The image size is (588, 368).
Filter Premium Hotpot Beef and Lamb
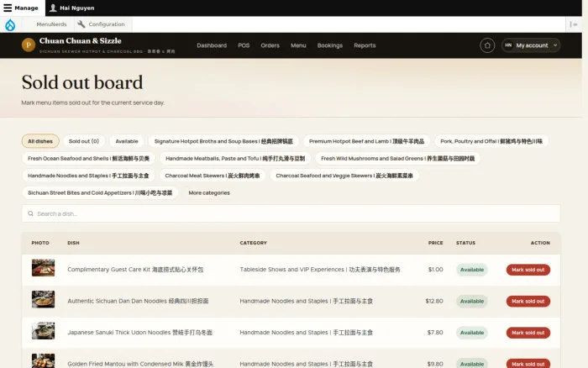(366, 141)
